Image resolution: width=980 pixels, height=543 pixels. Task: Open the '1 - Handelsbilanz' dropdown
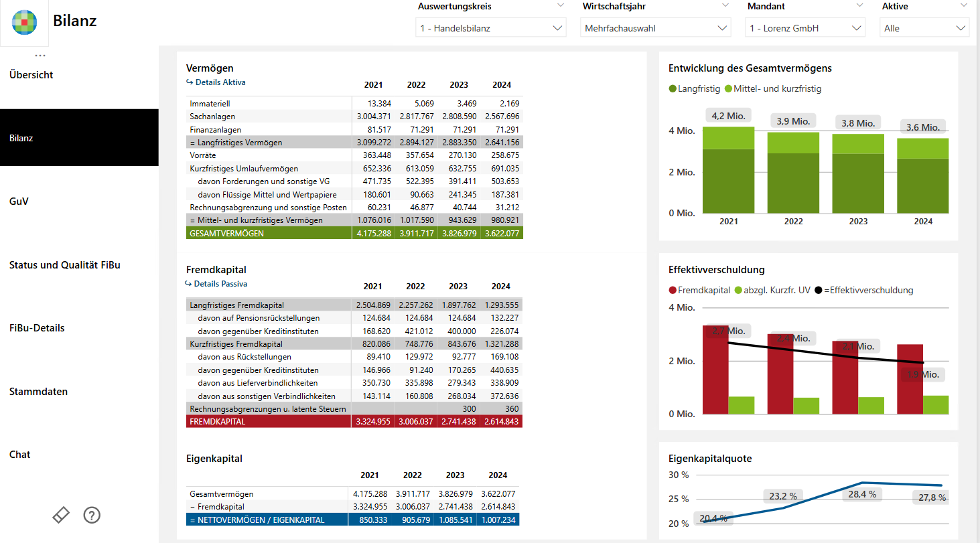coord(491,28)
